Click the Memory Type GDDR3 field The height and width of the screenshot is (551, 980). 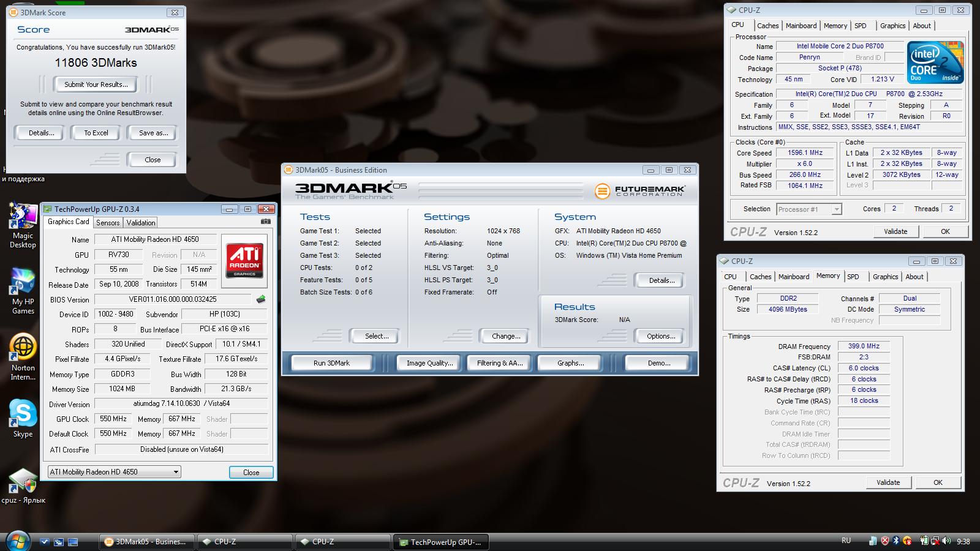point(123,374)
